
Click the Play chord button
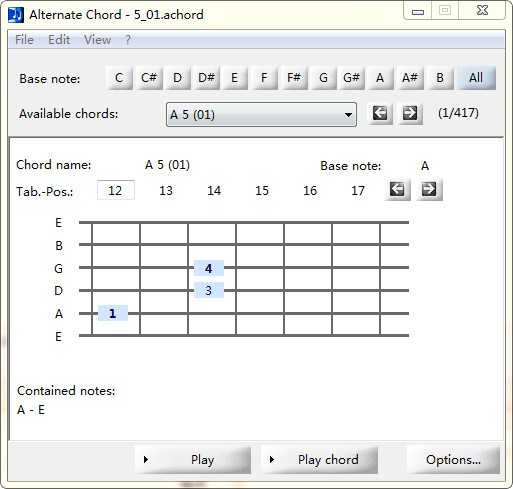pos(319,460)
